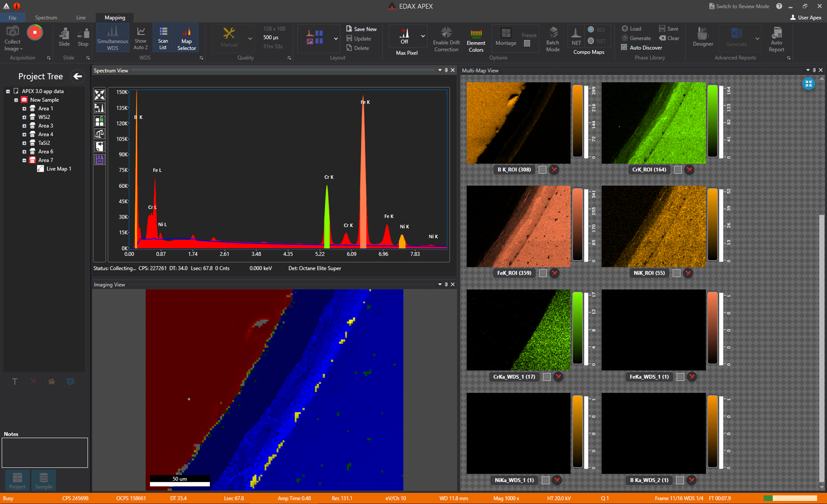Type a note in the Notes field
This screenshot has width=827, height=504.
pos(44,452)
